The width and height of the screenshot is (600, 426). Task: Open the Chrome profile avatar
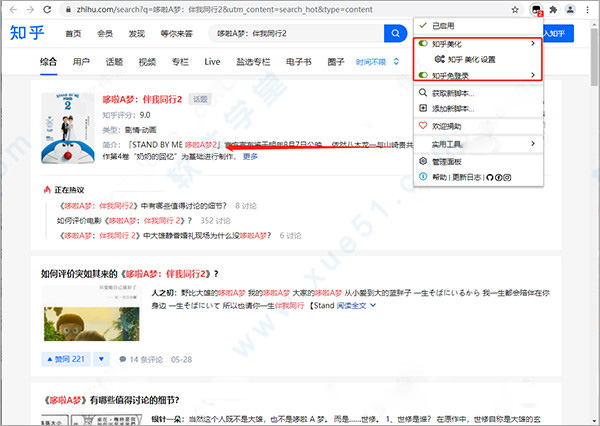570,10
